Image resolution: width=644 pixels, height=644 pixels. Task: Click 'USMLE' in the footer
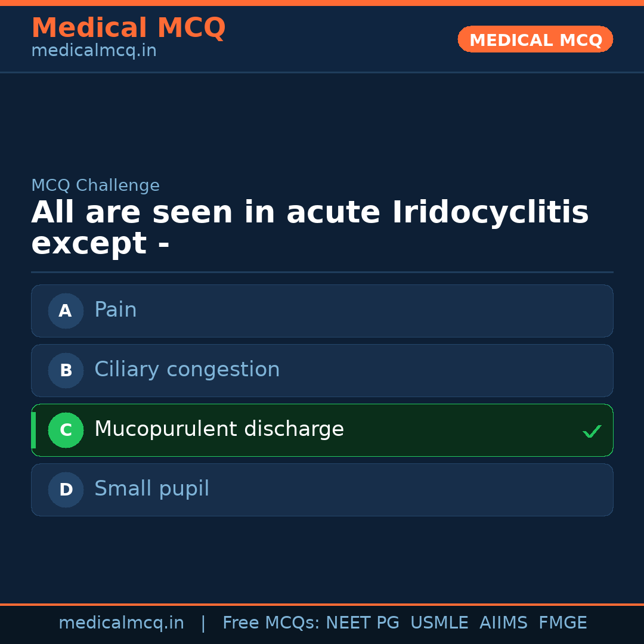coord(439,623)
